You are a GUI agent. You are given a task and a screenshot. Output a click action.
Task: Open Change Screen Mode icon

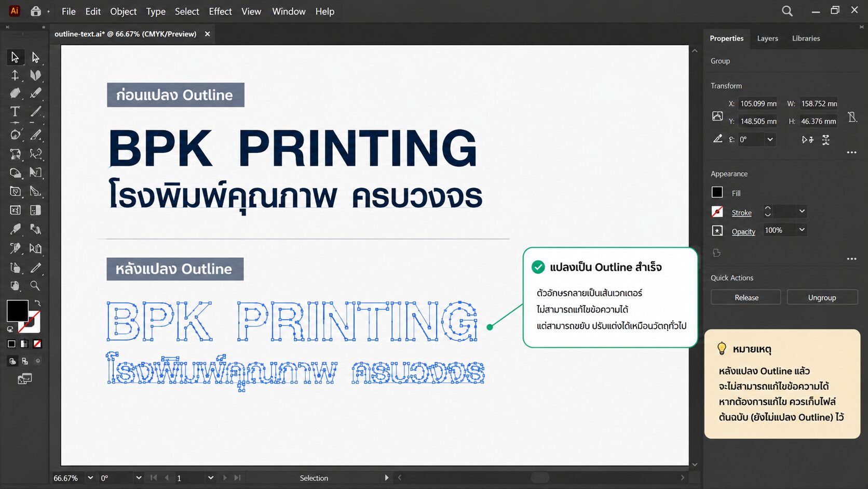24,379
